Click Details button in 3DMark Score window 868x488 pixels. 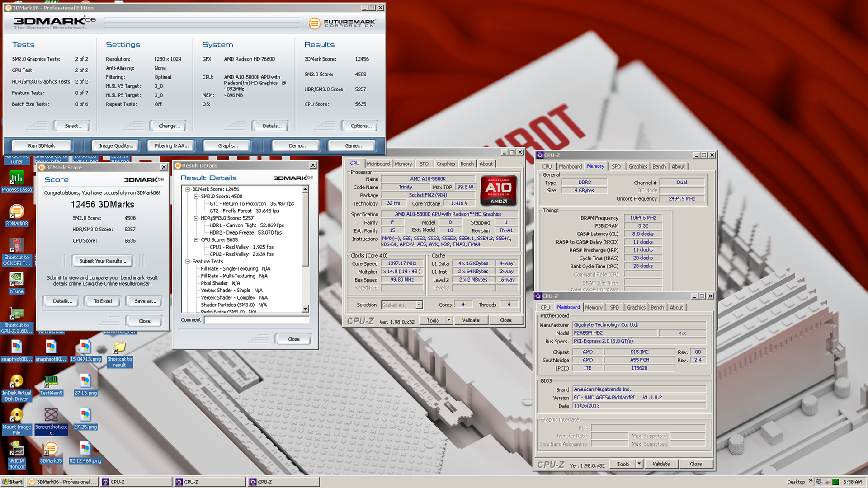[62, 301]
